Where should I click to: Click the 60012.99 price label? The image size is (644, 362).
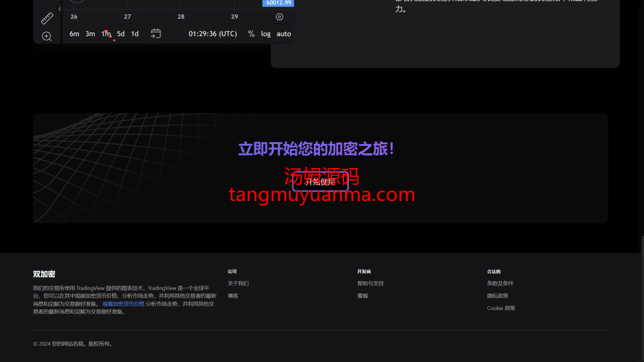point(278,3)
